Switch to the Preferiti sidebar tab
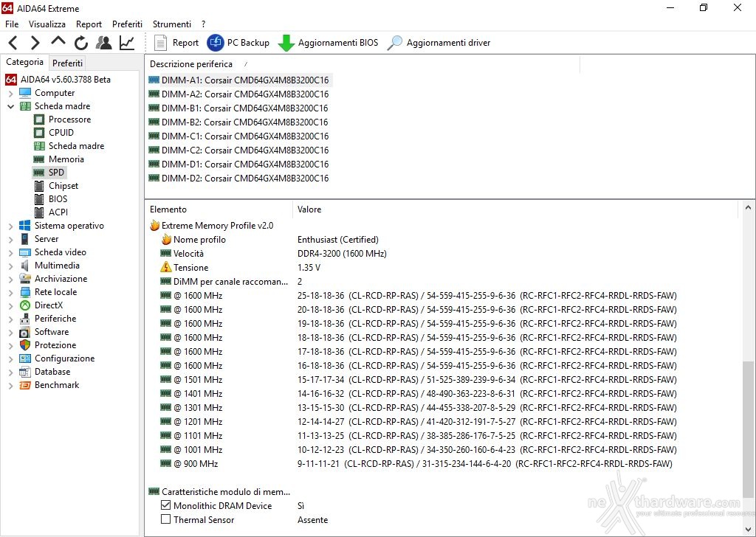The width and height of the screenshot is (756, 537). click(x=67, y=63)
